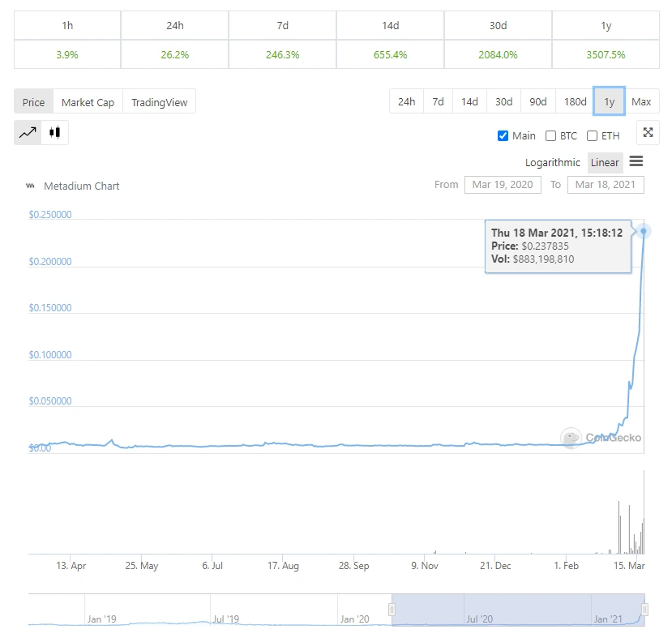The image size is (672, 638).
Task: Open the Market Cap tab
Action: (x=88, y=102)
